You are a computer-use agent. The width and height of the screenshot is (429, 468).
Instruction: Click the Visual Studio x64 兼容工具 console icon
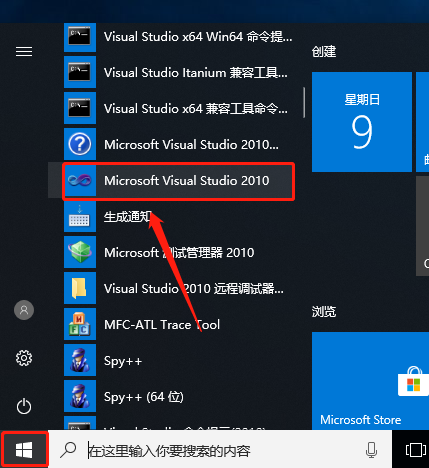[80, 108]
